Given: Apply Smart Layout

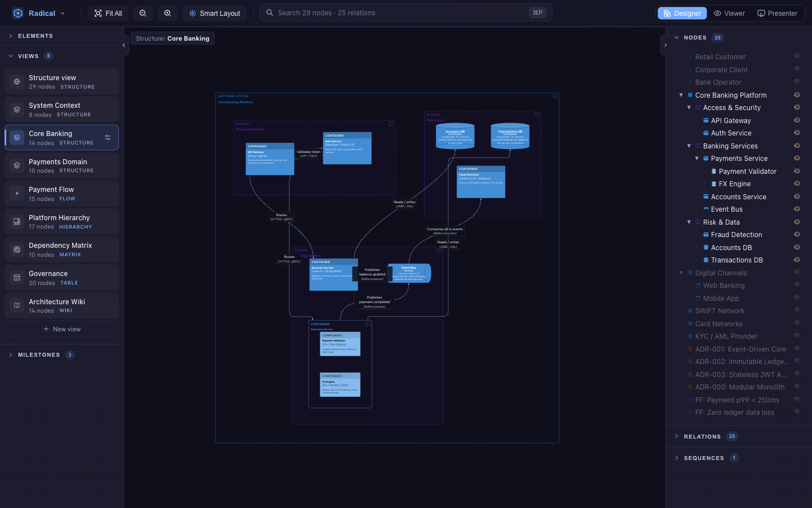Looking at the screenshot, I should click(x=214, y=13).
